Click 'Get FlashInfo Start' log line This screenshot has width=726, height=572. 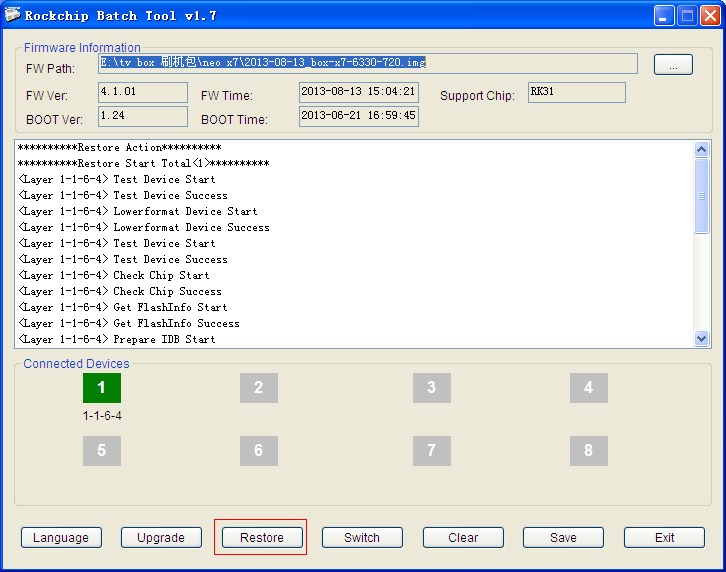point(123,308)
